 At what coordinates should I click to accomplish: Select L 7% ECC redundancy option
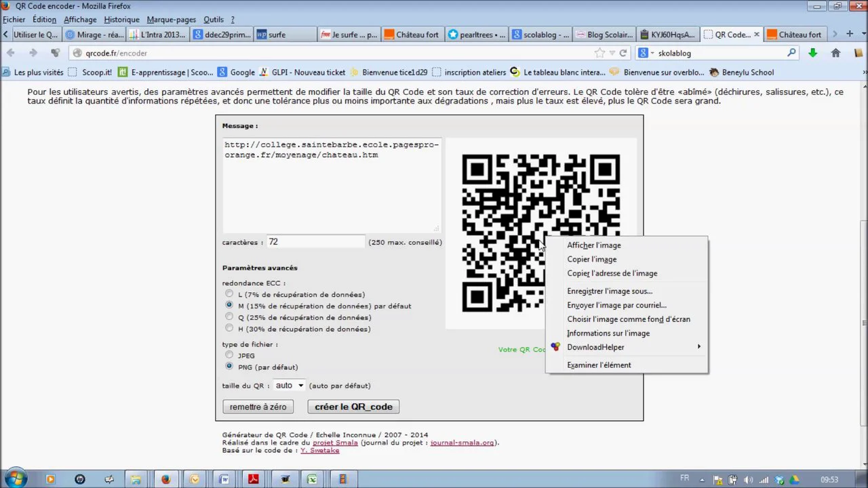[x=229, y=294]
